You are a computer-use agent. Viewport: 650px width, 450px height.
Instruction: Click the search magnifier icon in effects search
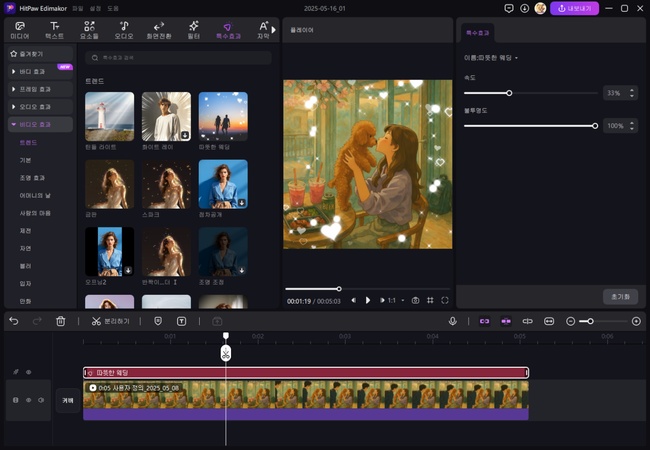(95, 58)
